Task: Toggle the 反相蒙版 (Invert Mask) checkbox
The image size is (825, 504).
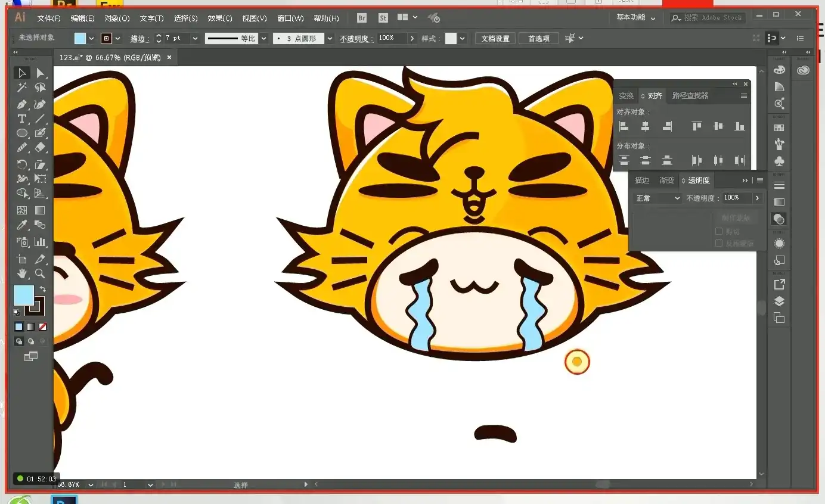Action: tap(719, 243)
